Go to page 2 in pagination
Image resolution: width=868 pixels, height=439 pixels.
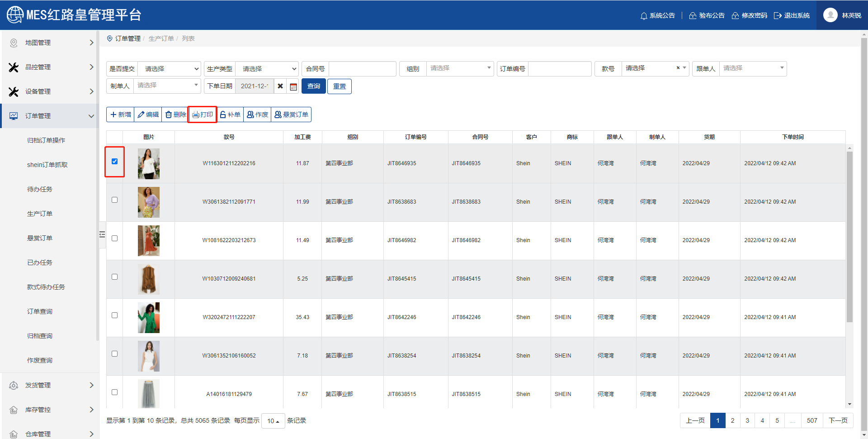[732, 420]
